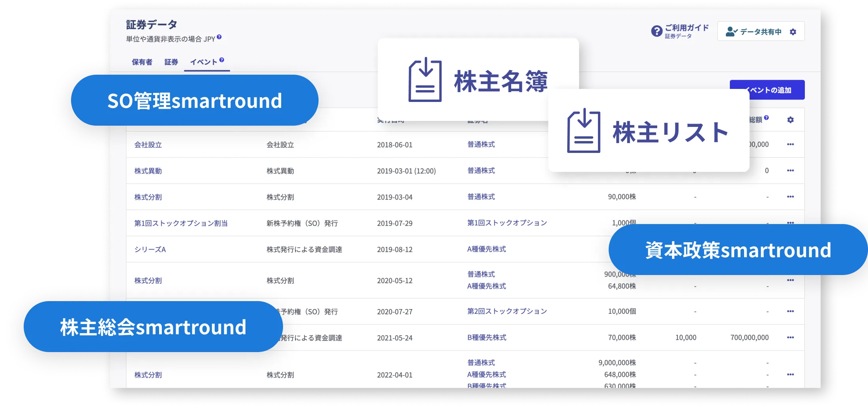
Task: Switch to the 証券 tab
Action: 171,62
